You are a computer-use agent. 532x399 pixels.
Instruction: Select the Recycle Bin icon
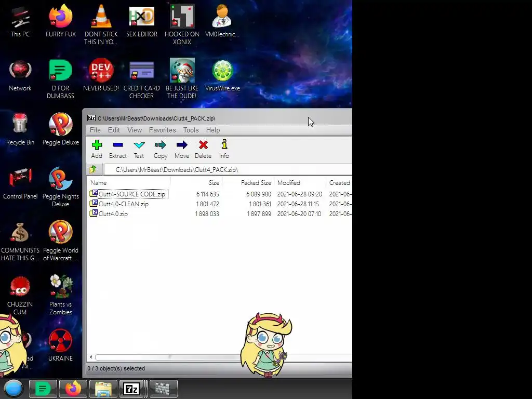(20, 129)
